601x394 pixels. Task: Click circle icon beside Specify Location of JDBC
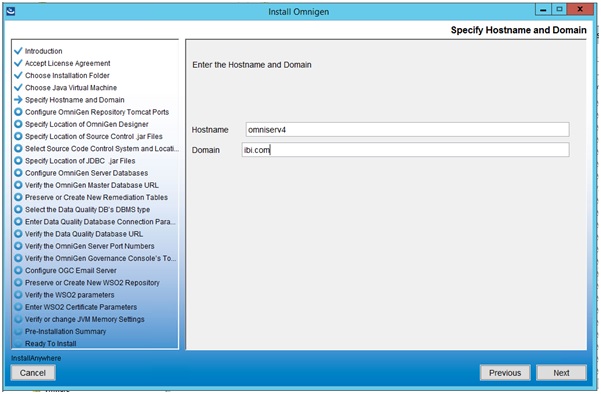tap(18, 161)
